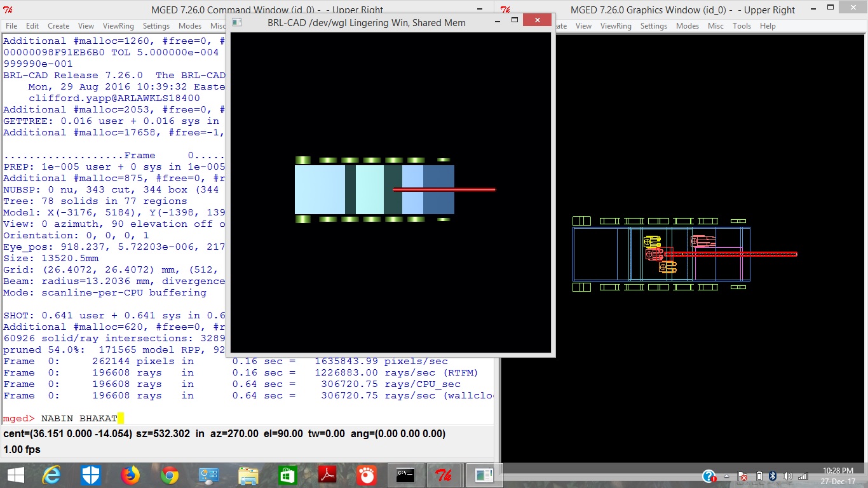
Task: Open Misc menu in Graphics Window
Action: click(x=715, y=26)
